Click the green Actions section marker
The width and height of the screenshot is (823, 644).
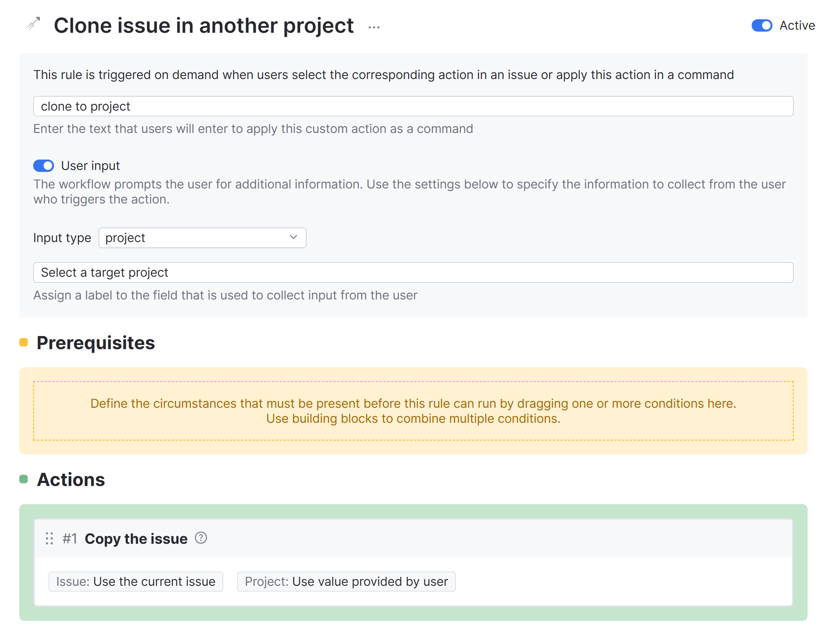[24, 479]
